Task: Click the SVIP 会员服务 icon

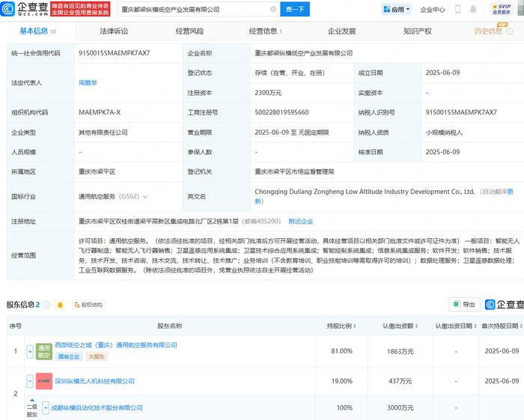Action: tap(502, 9)
